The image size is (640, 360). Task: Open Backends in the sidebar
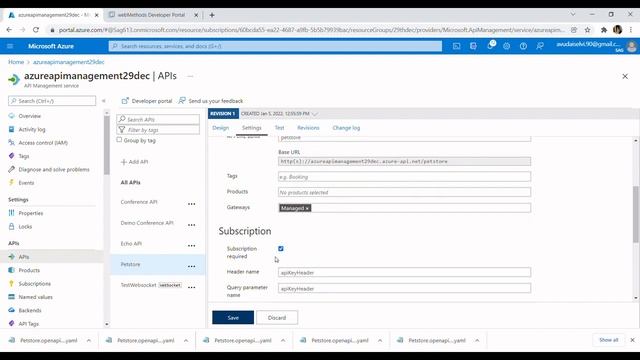click(x=30, y=310)
